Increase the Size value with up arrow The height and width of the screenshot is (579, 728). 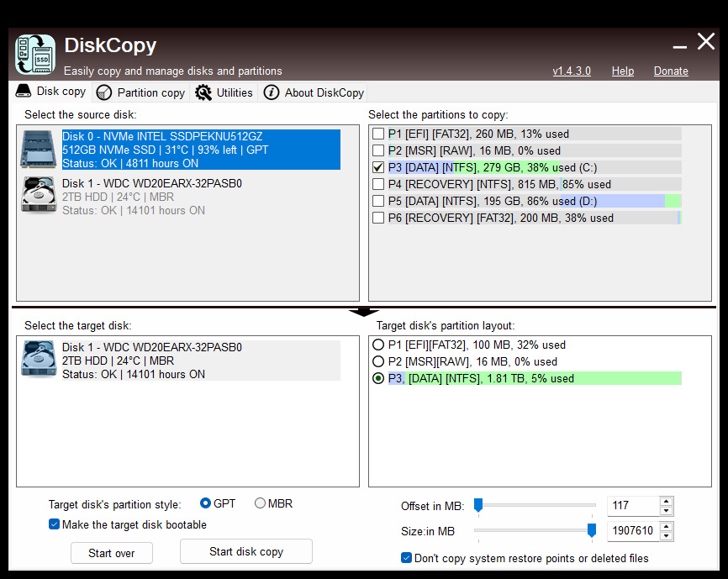point(667,526)
